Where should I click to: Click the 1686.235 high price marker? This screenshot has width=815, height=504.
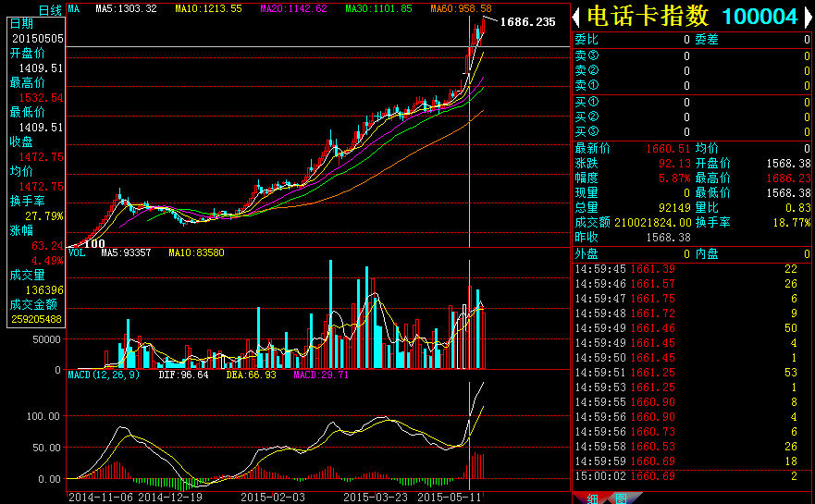pos(527,22)
